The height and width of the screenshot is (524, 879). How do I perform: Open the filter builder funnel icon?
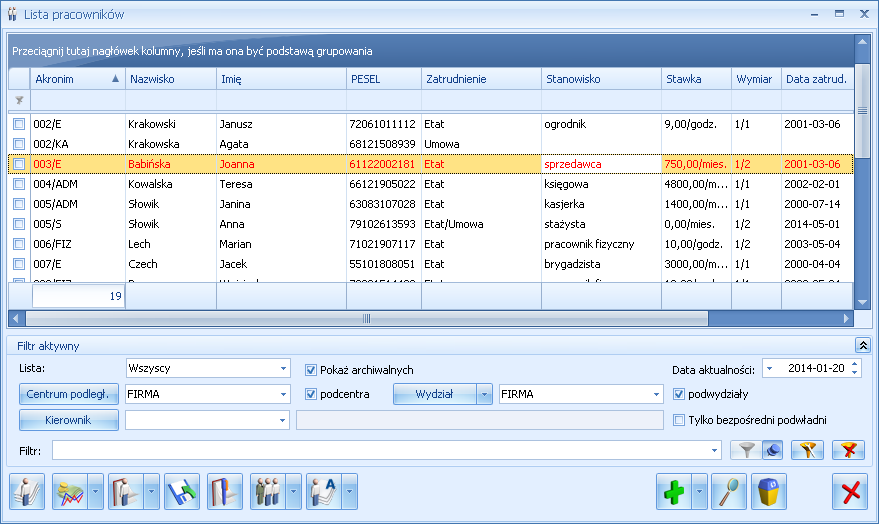point(807,450)
